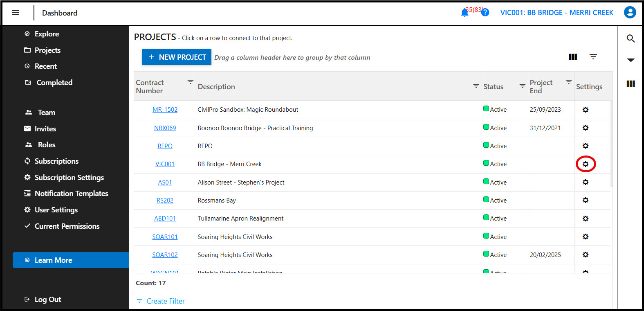
Task: Open Status column filter
Action: [522, 86]
